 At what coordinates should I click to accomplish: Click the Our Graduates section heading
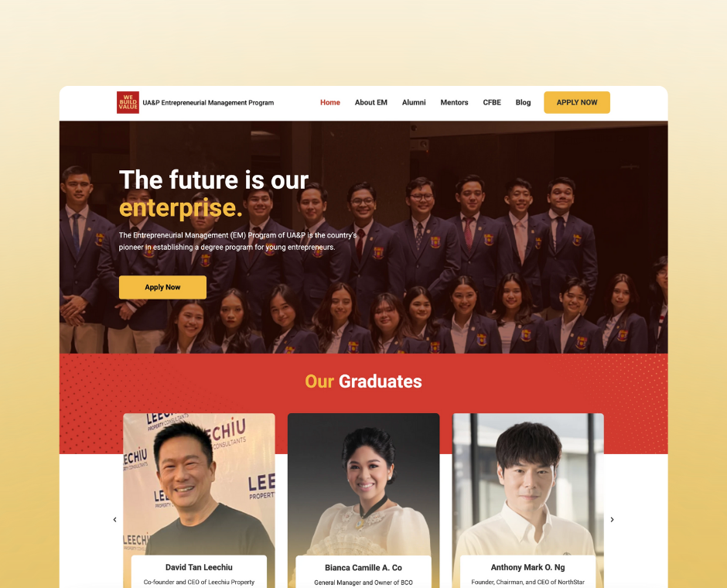pos(363,381)
